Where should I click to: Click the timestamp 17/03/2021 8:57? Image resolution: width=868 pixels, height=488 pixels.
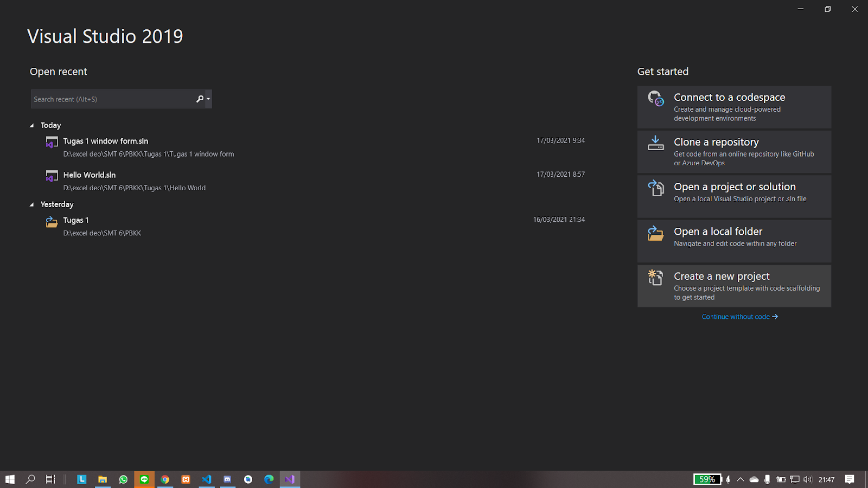pos(560,174)
